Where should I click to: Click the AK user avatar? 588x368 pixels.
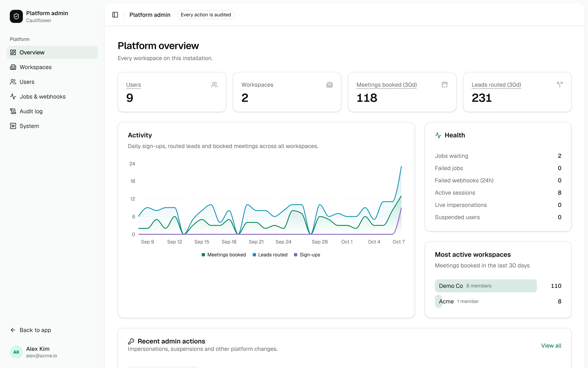[16, 352]
